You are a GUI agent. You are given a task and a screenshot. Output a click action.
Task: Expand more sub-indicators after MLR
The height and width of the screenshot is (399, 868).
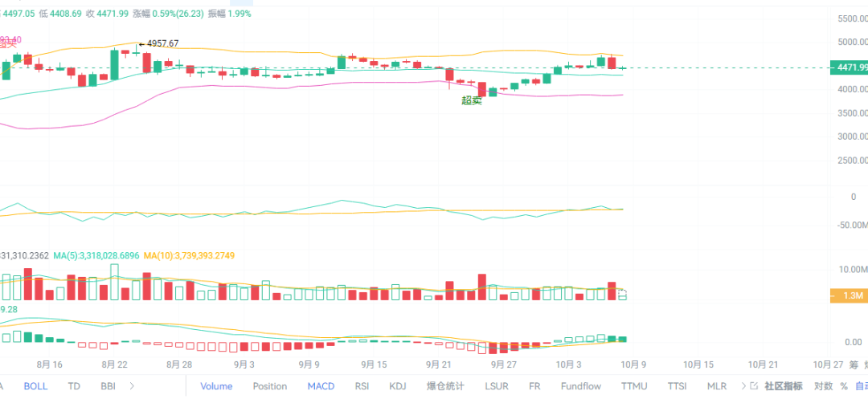point(743,386)
